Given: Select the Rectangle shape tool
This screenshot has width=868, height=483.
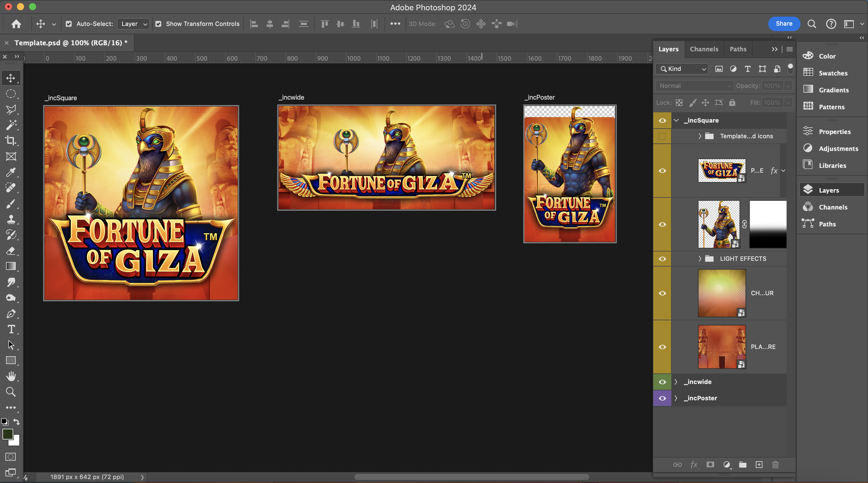Looking at the screenshot, I should click(11, 360).
